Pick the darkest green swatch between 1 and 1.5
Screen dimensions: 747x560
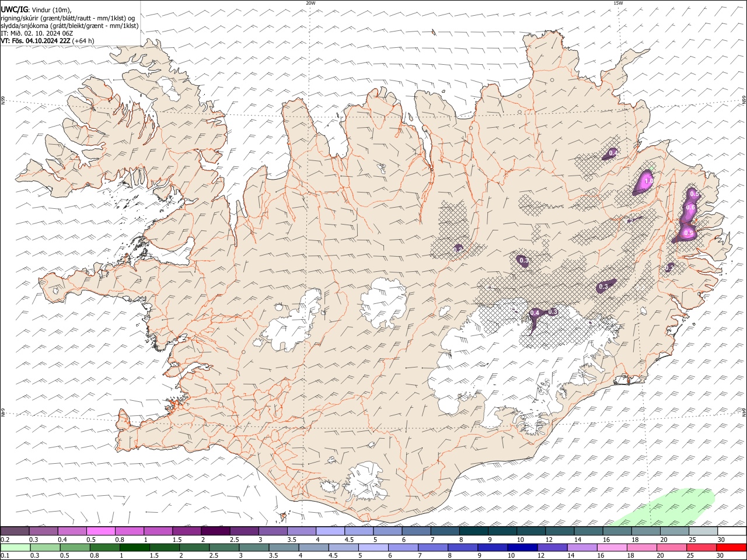(x=135, y=548)
